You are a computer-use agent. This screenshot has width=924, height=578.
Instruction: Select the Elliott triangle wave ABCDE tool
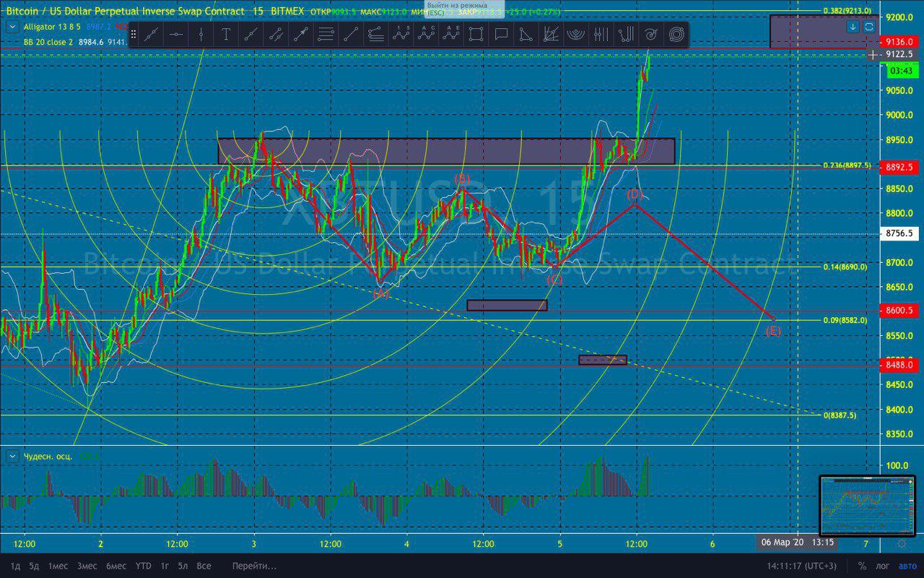pos(451,34)
